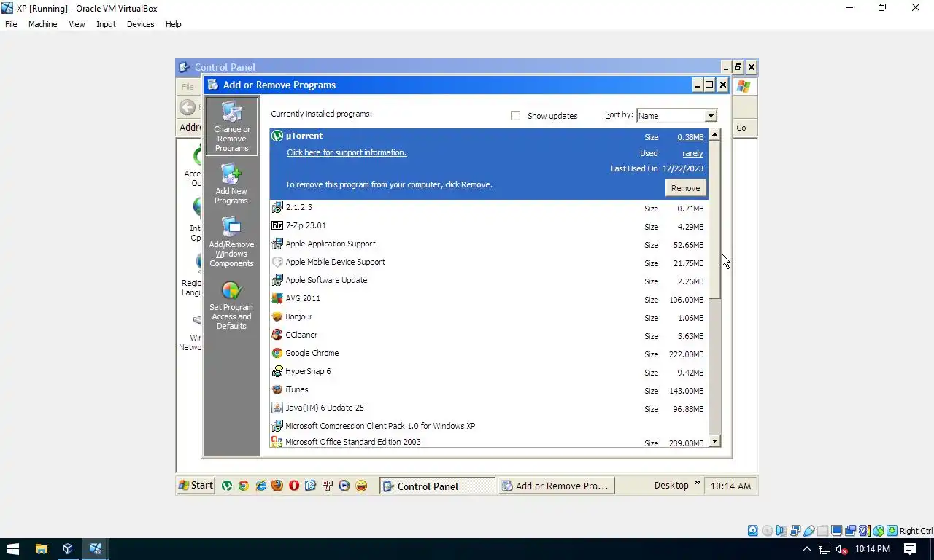This screenshot has height=560, width=934.
Task: Open Set Program Access and Defaults
Action: pos(231,306)
